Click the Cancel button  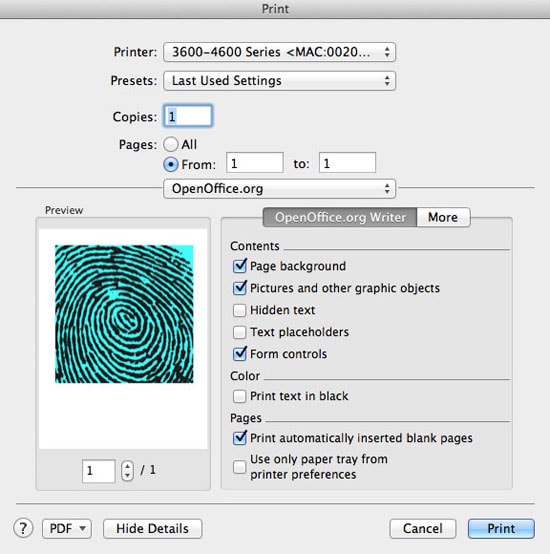422,529
